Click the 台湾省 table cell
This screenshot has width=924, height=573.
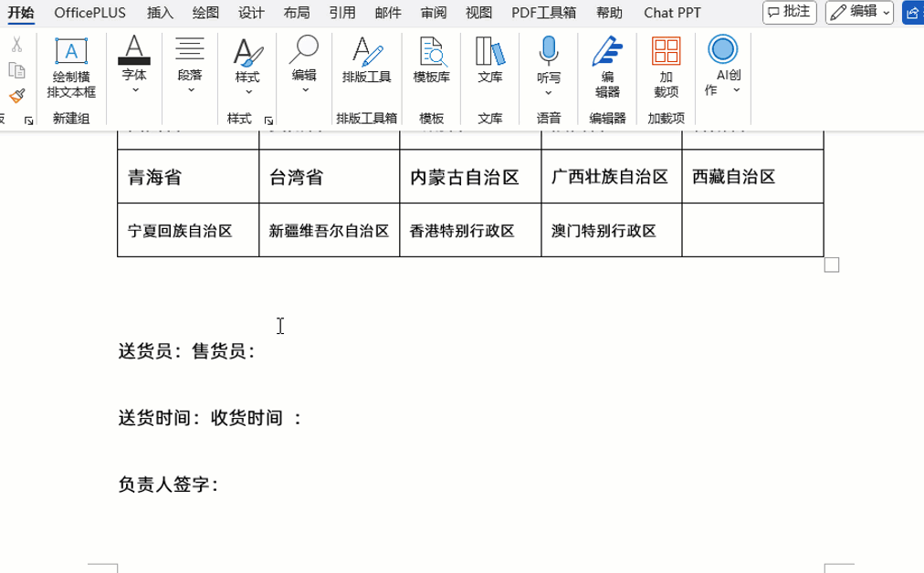329,177
